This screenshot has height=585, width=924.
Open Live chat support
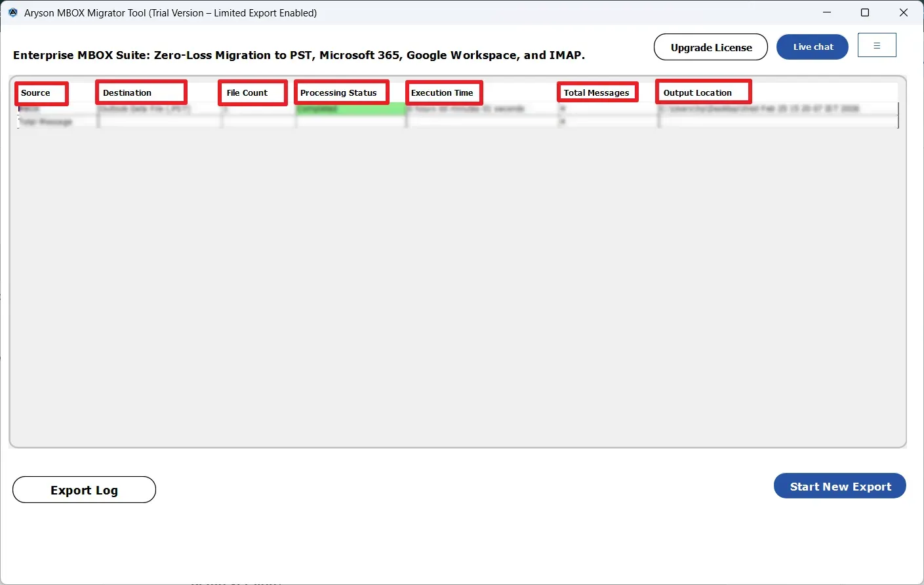(x=813, y=47)
